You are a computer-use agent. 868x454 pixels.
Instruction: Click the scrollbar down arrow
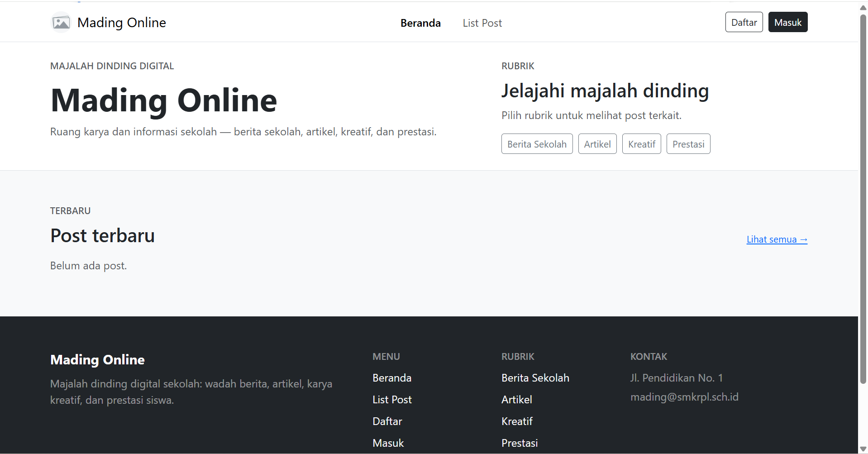863,449
